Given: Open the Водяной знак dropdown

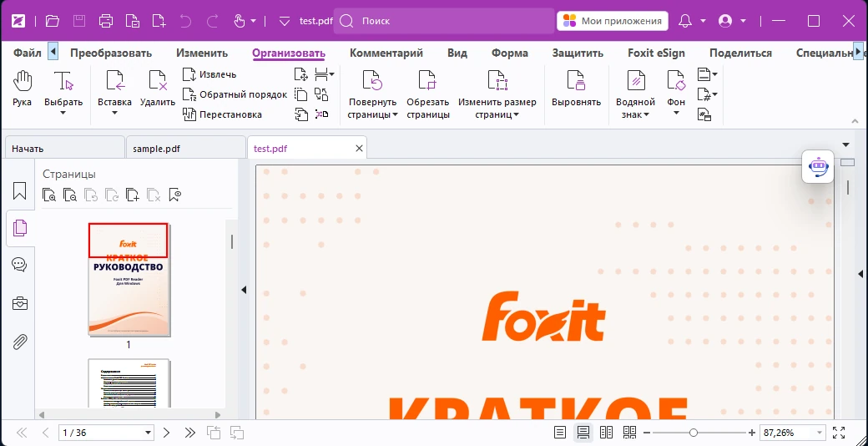Looking at the screenshot, I should pos(645,115).
